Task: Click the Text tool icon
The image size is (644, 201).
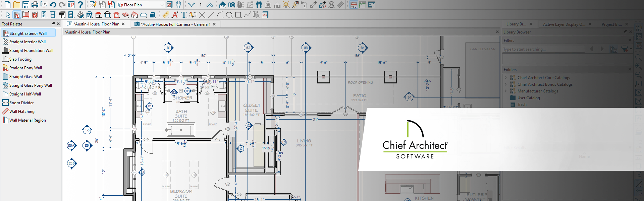Action: [x=184, y=15]
